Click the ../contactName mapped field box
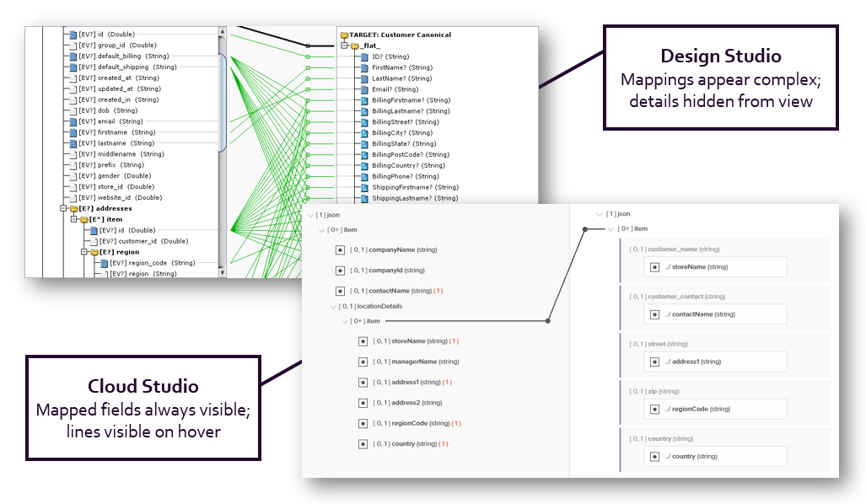 click(x=714, y=314)
